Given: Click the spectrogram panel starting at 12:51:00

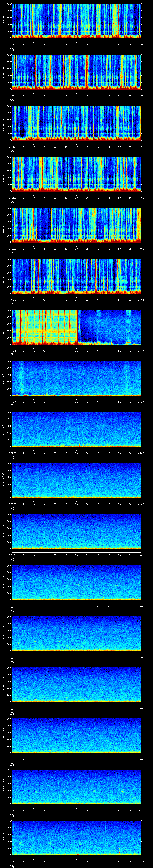Looking at the screenshot, I should [76, 378].
